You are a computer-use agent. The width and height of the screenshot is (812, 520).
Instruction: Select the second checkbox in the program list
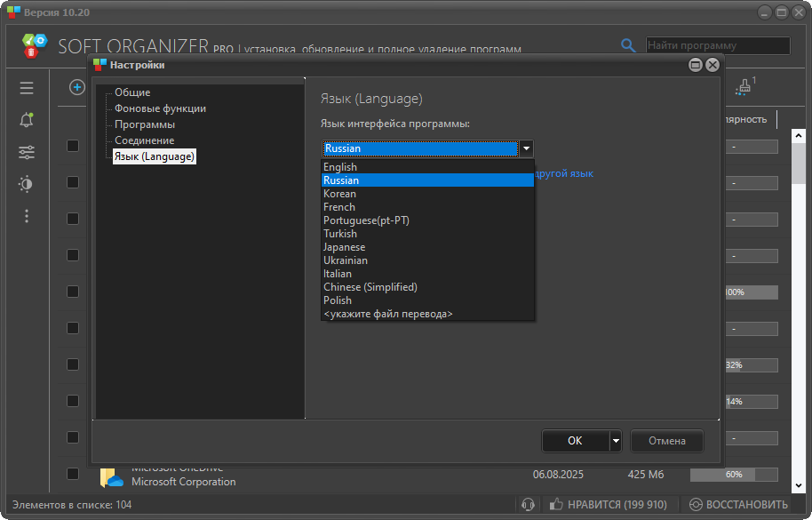[72, 180]
